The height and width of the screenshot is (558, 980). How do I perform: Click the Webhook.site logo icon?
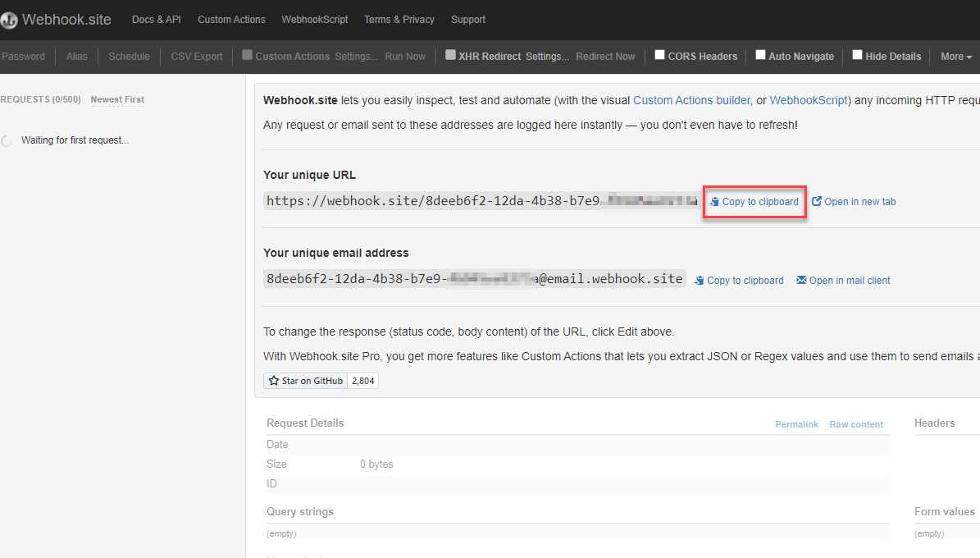point(9,20)
